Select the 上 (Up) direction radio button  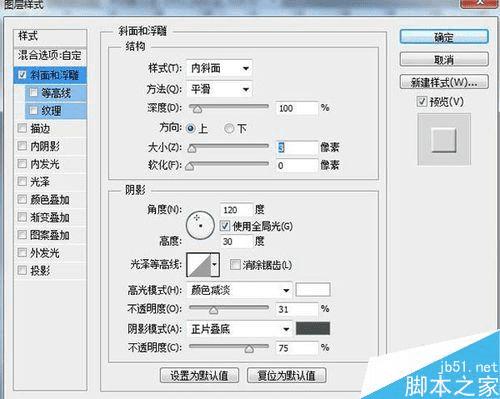pos(191,128)
